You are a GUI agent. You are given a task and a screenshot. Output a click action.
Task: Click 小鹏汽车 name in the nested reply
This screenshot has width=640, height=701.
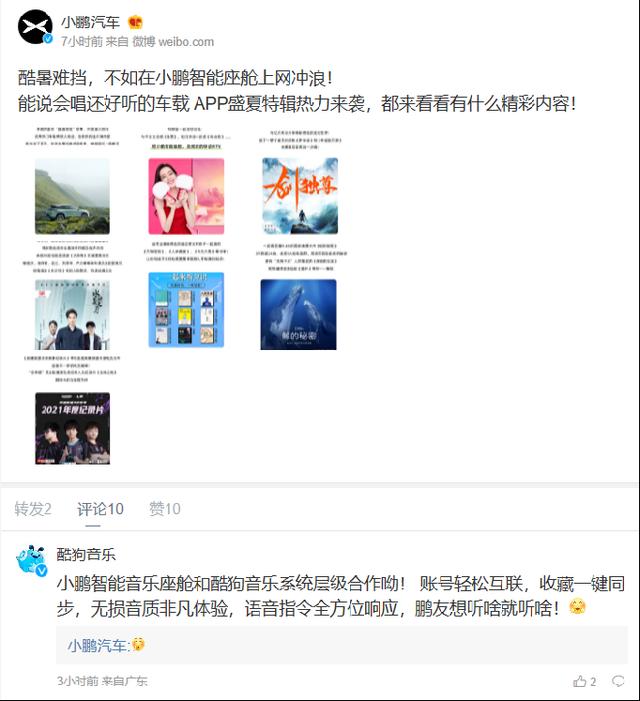[x=97, y=645]
